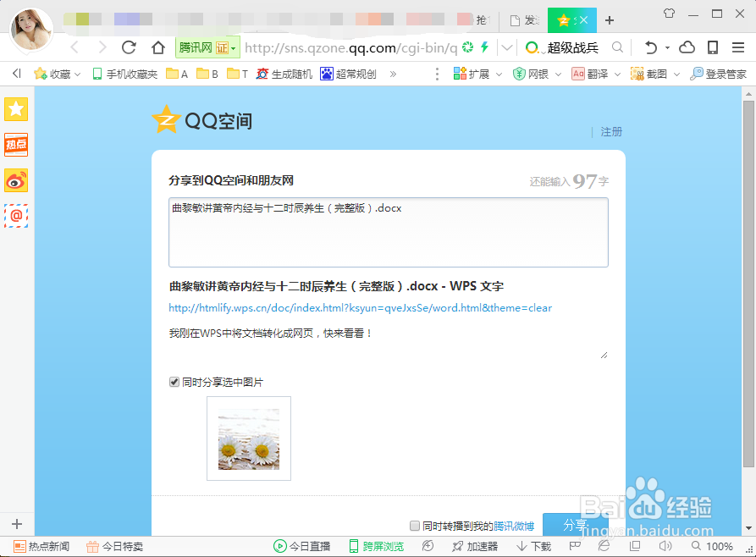The image size is (756, 557).
Task: Open 今日特卖 deals in status bar
Action: 115,546
